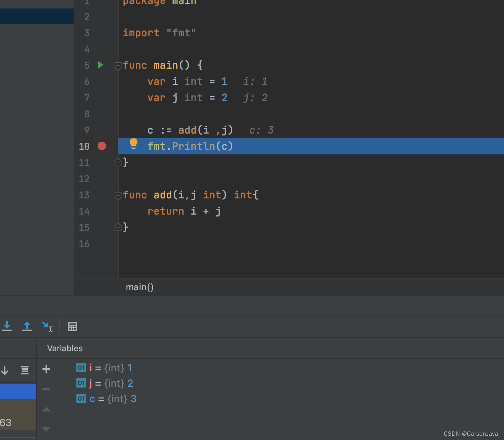Collapse the func main fold marker
The width and height of the screenshot is (504, 440).
pyautogui.click(x=118, y=66)
